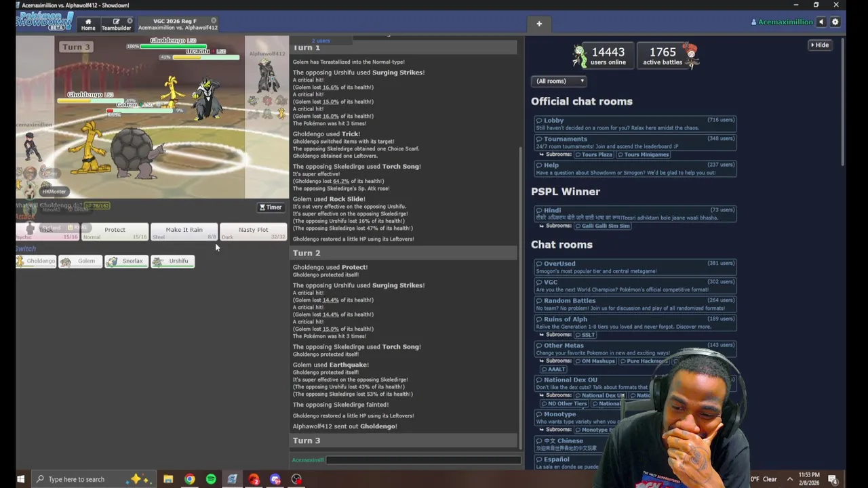Join the Tournaments chat room
868x488 pixels.
(x=635, y=142)
